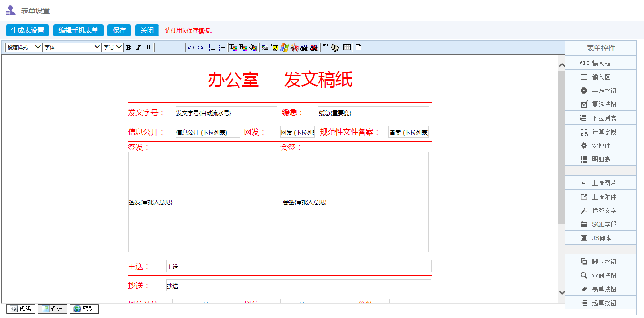Click the underline formatting icon
Viewport: 644px width, 318px height.
pos(148,47)
